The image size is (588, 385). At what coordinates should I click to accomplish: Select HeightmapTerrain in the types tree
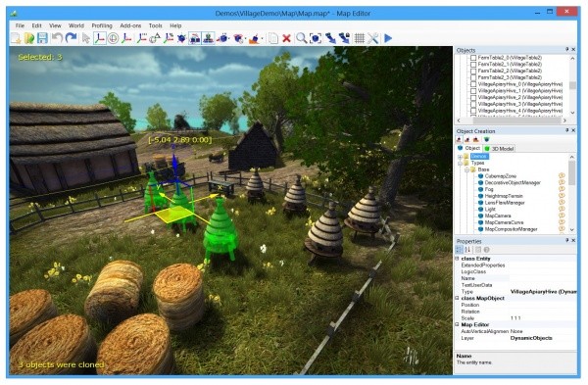(504, 196)
